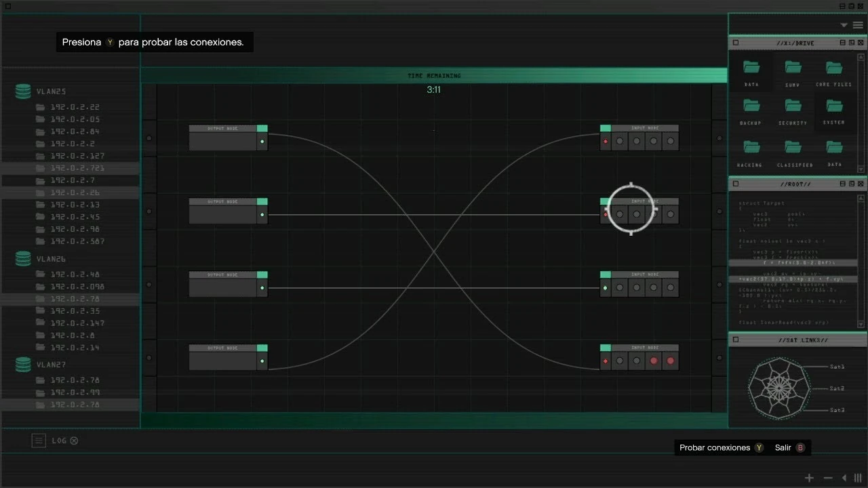Click the Sat1 link label
Viewport: 868px width, 488px height.
click(x=837, y=367)
